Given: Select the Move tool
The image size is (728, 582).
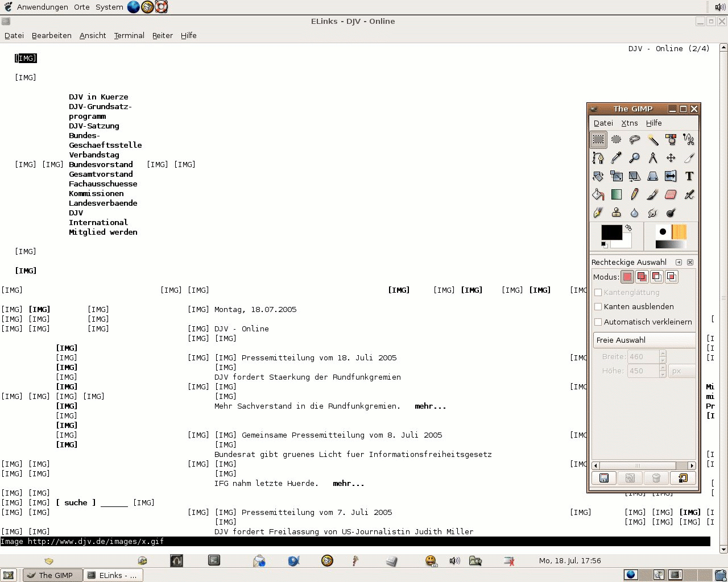Looking at the screenshot, I should pyautogui.click(x=671, y=158).
